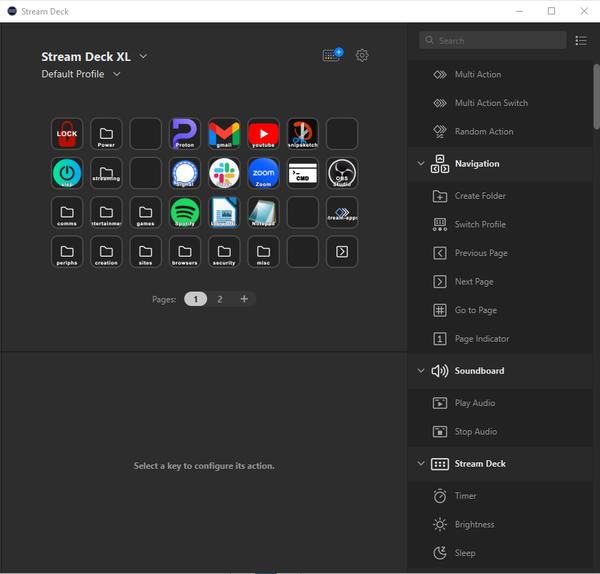This screenshot has width=600, height=574.
Task: Select the OBS Studio key
Action: (342, 172)
